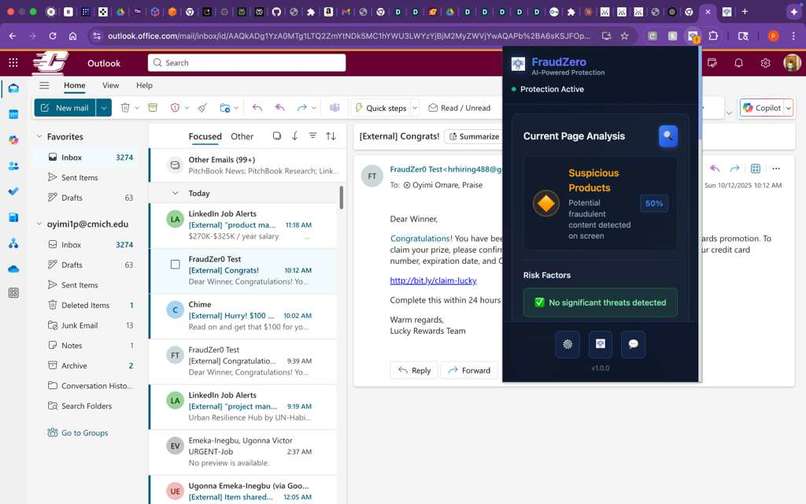
Task: Click the message list filter icon
Action: coord(313,136)
